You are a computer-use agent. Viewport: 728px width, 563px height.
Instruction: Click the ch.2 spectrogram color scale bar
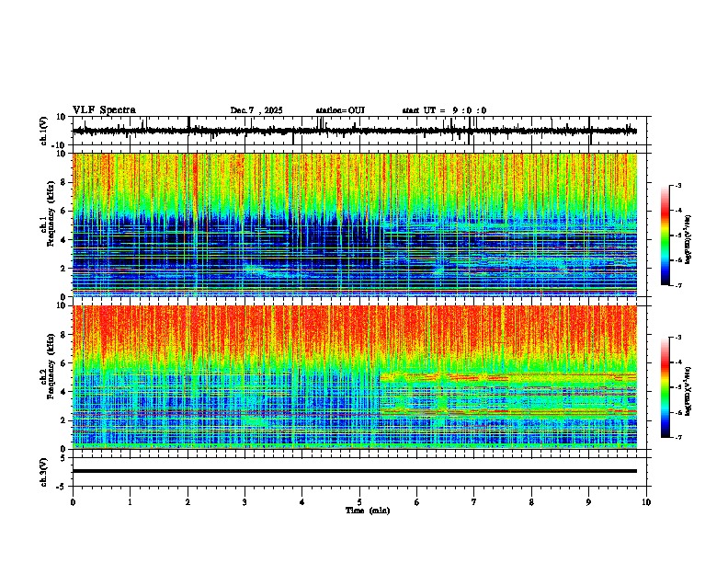point(665,387)
